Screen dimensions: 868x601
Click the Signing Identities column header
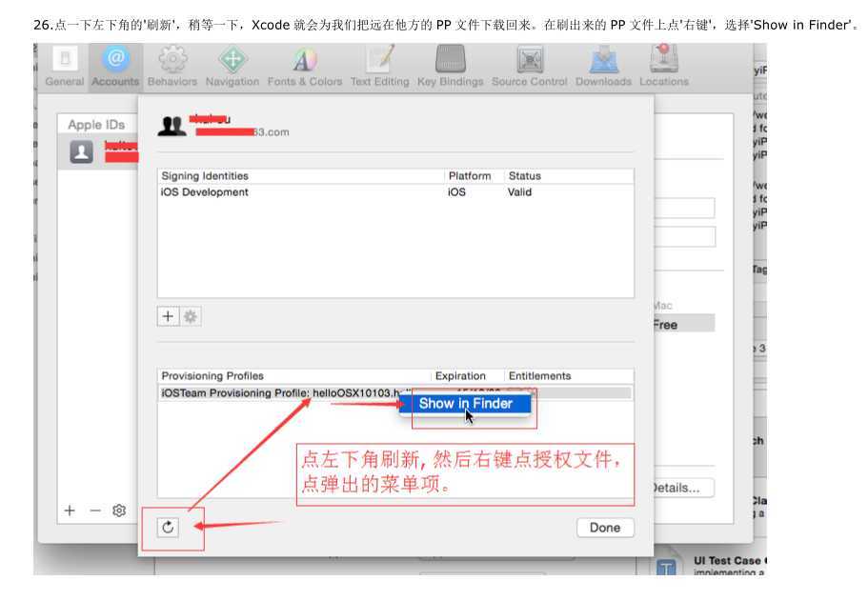(x=205, y=176)
